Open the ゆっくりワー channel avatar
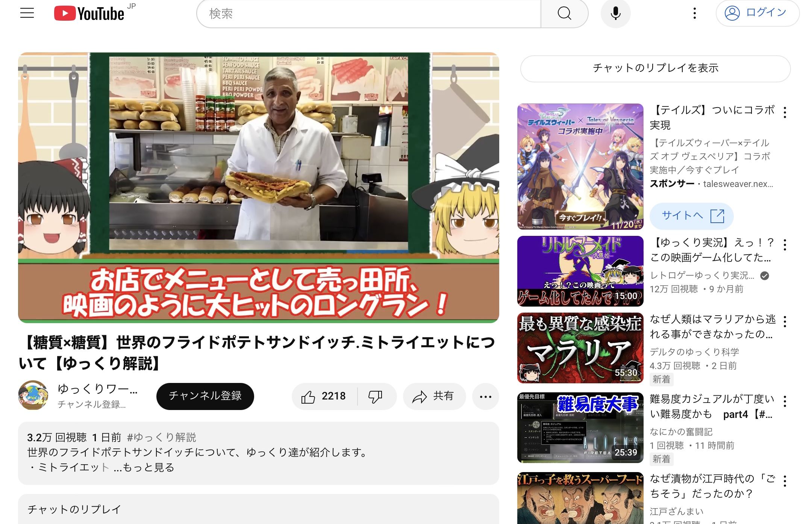The width and height of the screenshot is (812, 524). click(x=33, y=395)
